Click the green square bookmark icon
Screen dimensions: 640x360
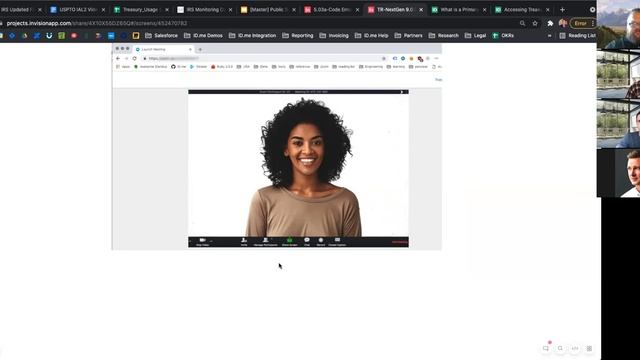pyautogui.click(x=61, y=36)
